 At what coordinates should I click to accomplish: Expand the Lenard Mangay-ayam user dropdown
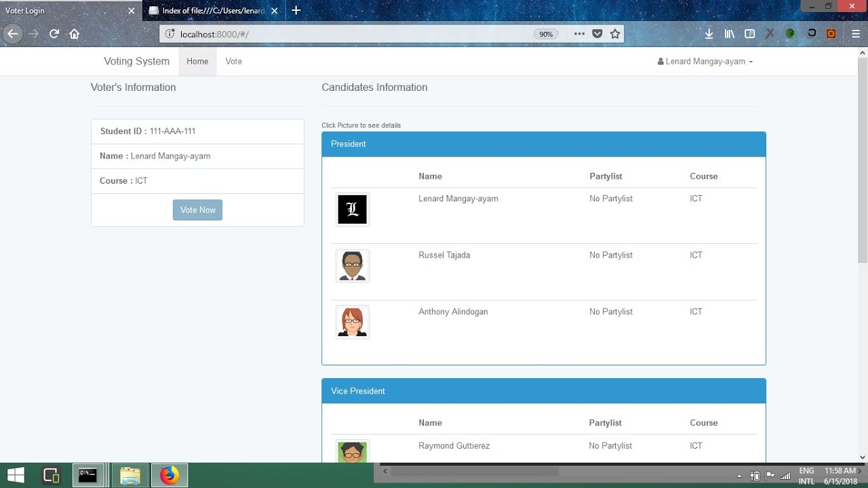click(705, 61)
